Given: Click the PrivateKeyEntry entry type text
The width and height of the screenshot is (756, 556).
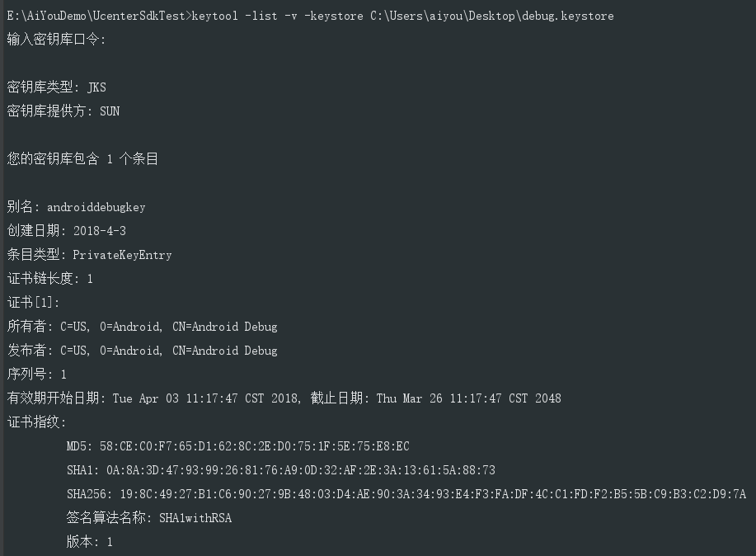Looking at the screenshot, I should point(122,255).
